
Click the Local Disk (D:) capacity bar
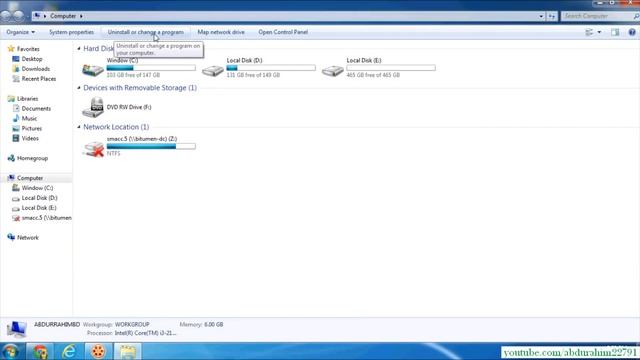tap(271, 68)
